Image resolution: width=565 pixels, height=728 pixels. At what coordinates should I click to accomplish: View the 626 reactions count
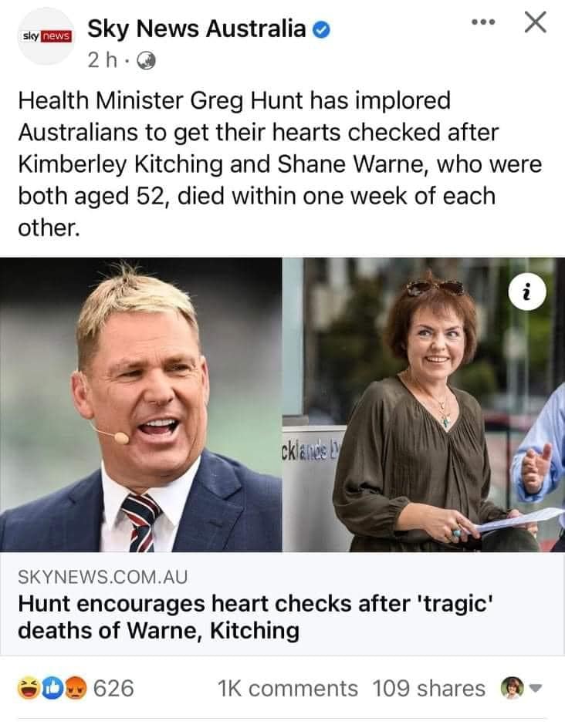113,689
